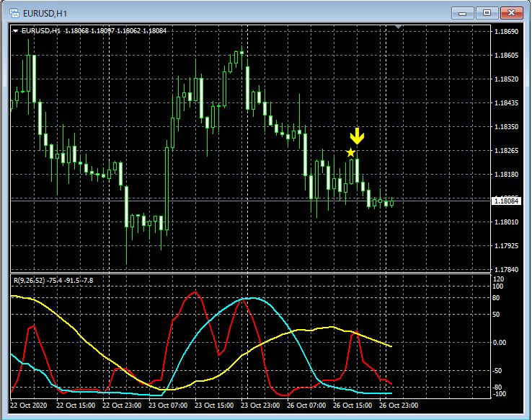532x420 pixels.
Task: Click the current price label 1.18084
Action: 506,201
